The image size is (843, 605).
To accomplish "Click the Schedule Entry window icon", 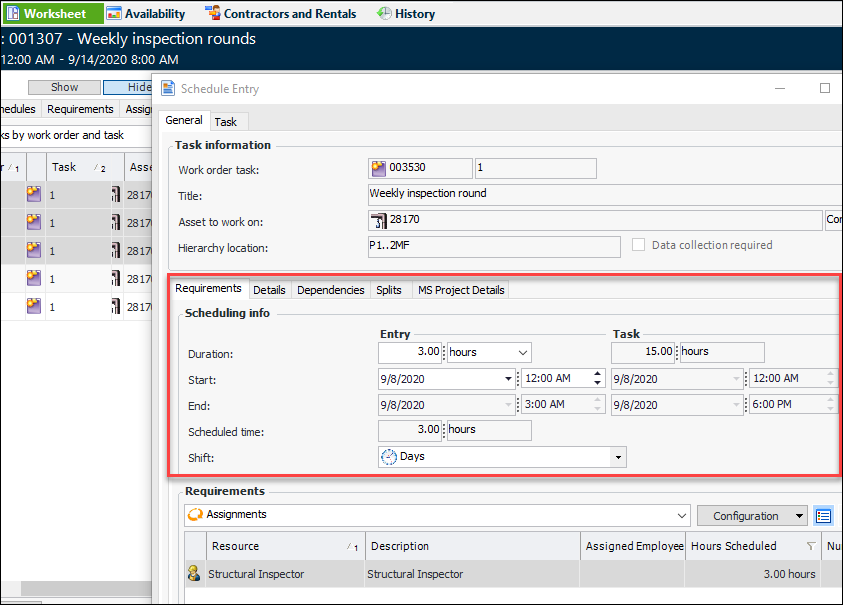I will (168, 89).
